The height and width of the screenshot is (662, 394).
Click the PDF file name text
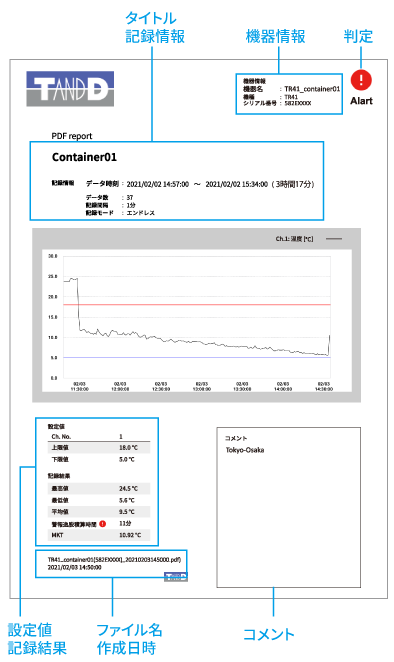(x=114, y=560)
